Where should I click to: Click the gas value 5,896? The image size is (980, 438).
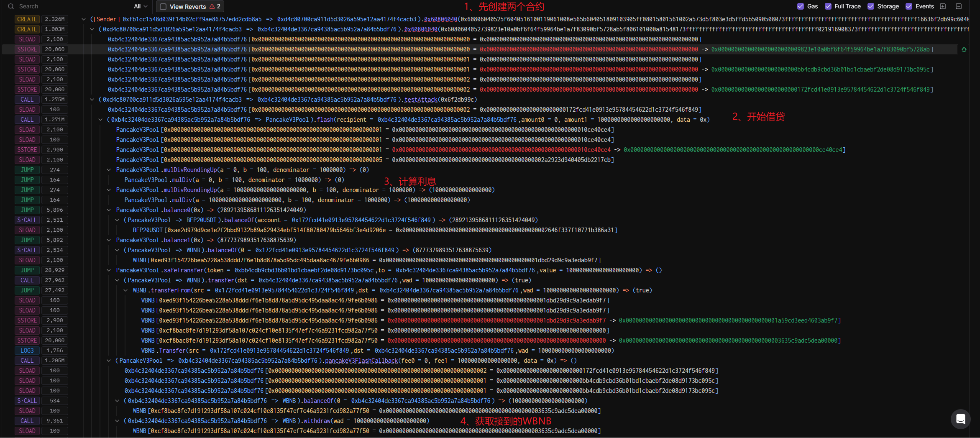click(55, 210)
